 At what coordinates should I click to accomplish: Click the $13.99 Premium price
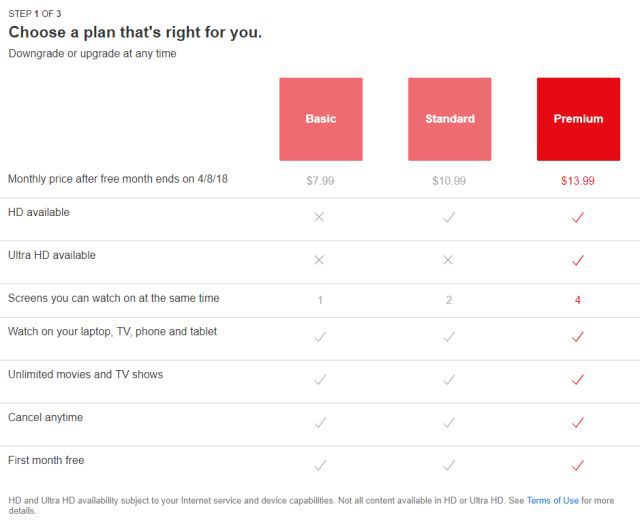578,181
